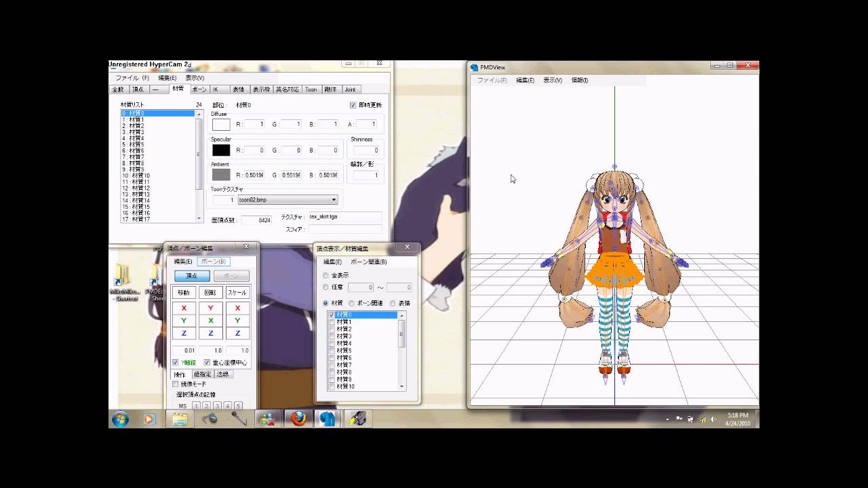Check 材質5 in the vertex display list
868x488 pixels.
coord(332,350)
